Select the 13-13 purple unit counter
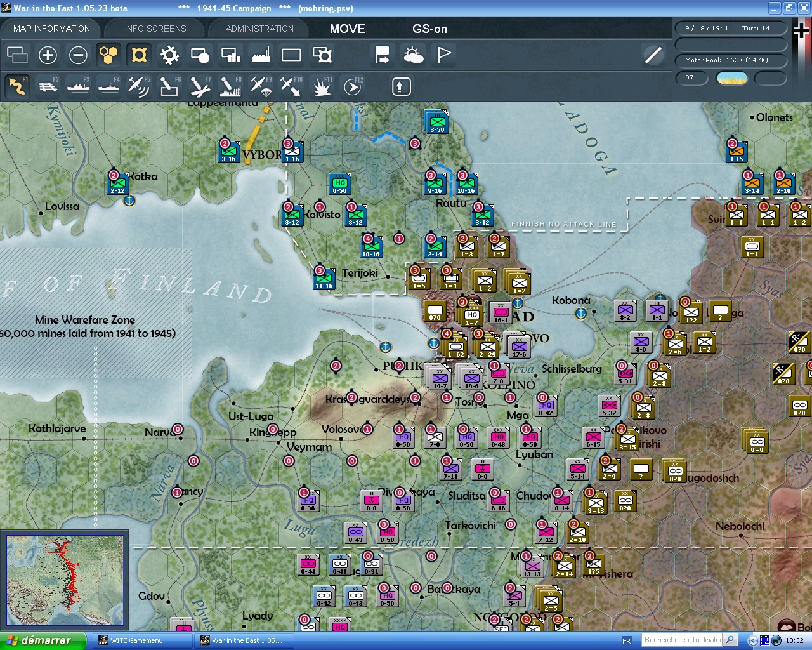Screen dimensions: 812x650 click(x=532, y=566)
